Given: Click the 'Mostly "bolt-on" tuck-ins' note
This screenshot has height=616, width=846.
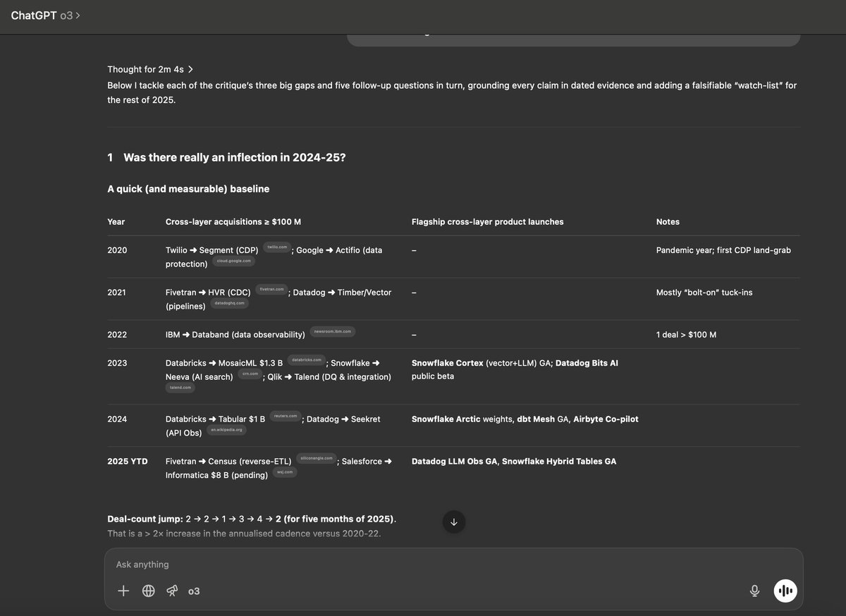Looking at the screenshot, I should (704, 292).
